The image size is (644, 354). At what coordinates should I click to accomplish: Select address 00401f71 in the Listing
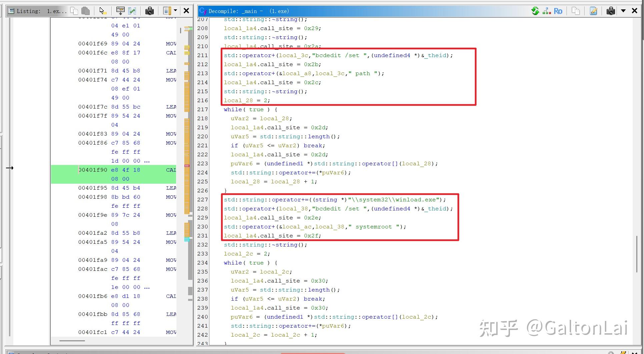click(x=93, y=70)
